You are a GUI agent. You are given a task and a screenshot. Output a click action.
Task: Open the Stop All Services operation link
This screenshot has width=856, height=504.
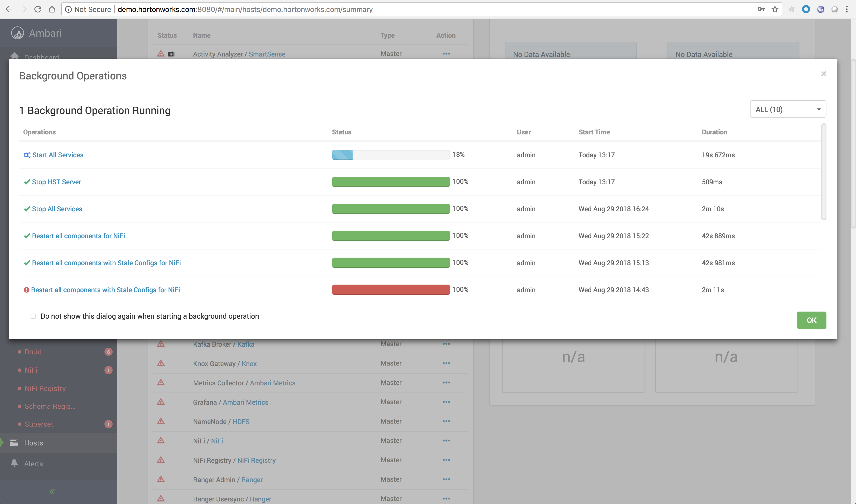57,209
